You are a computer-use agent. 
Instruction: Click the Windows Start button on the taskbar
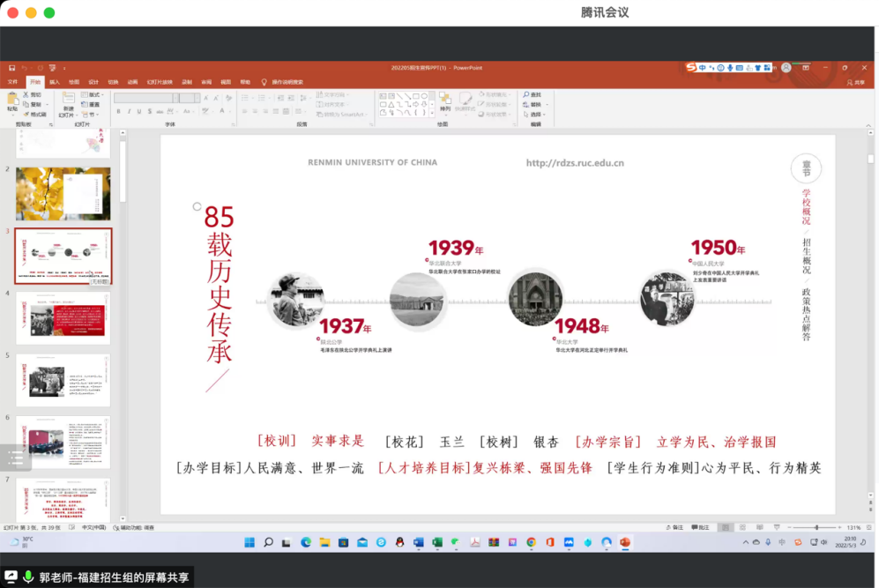[x=250, y=542]
